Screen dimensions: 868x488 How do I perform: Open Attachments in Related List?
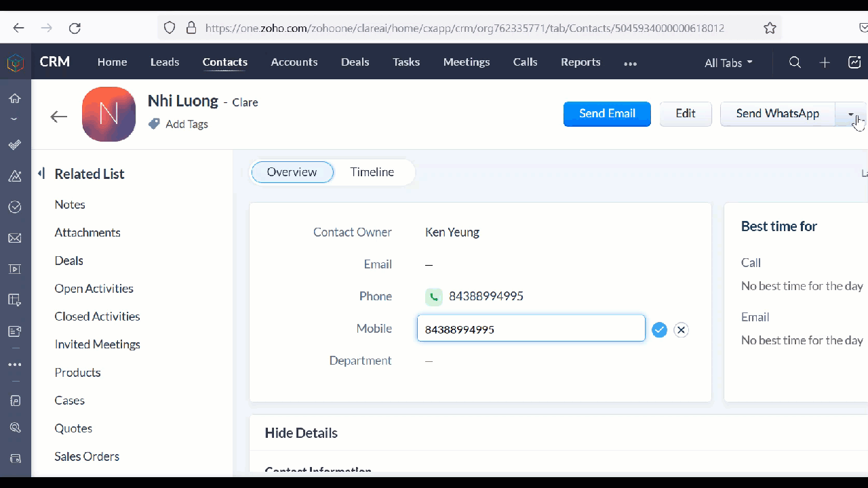point(87,232)
